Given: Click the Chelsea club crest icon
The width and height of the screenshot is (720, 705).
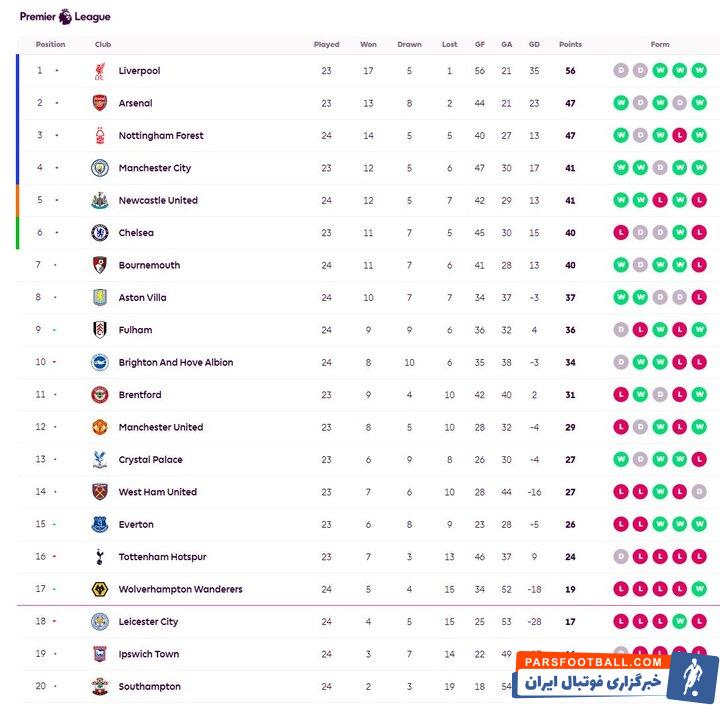Looking at the screenshot, I should pos(99,233).
